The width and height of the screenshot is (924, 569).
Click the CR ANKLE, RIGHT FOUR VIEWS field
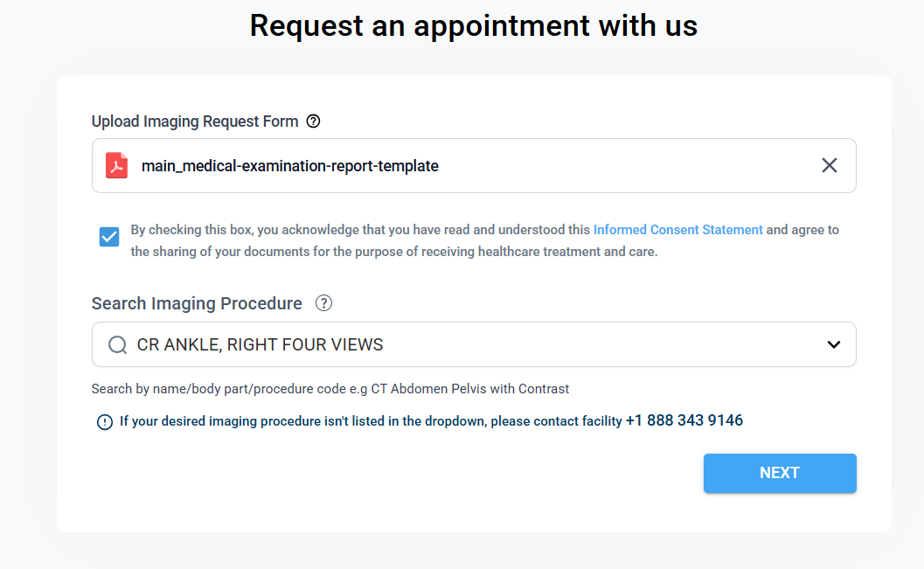click(437, 345)
